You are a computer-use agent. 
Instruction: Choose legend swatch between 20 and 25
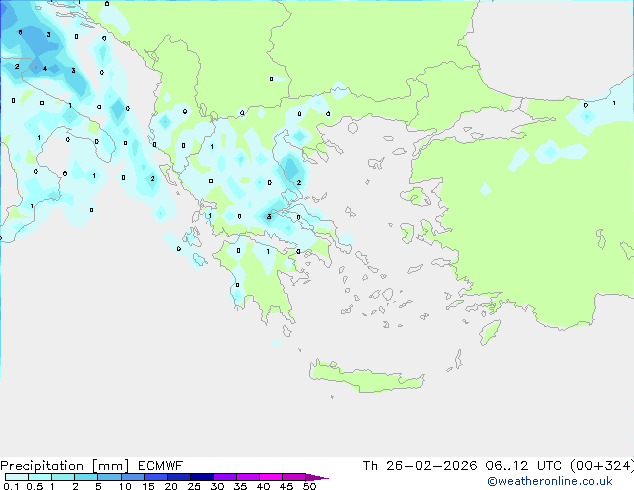tap(179, 477)
